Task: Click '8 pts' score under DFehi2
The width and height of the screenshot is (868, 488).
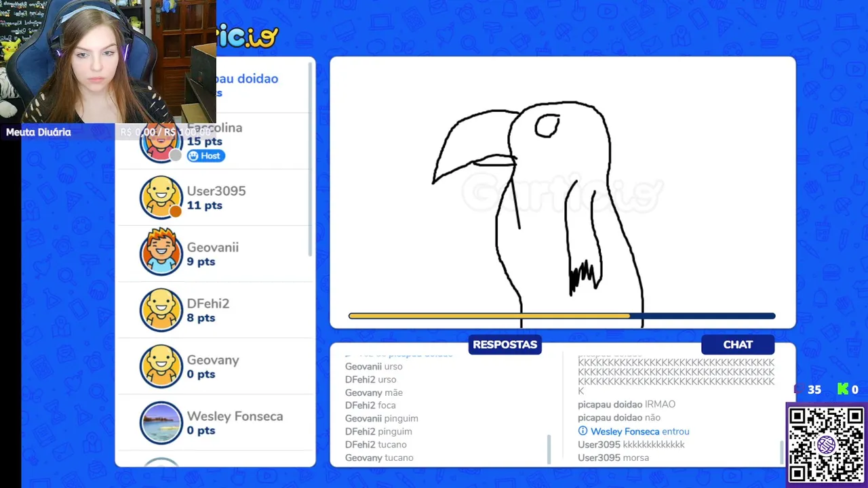Action: (x=201, y=318)
